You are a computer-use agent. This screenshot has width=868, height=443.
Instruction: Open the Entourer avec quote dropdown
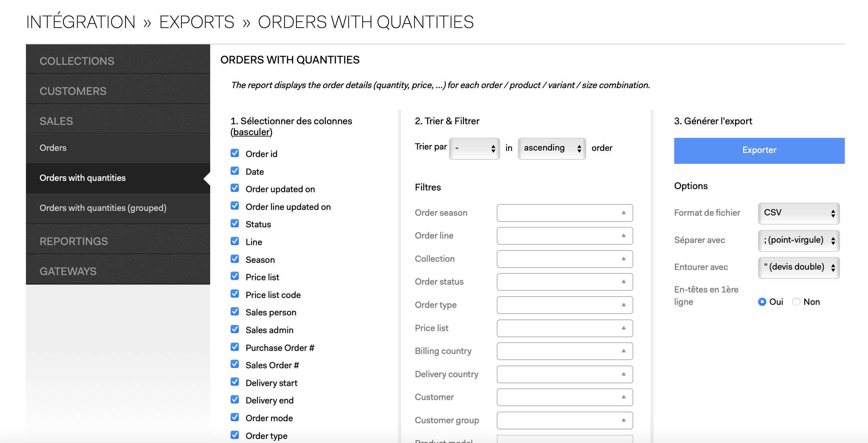tap(799, 267)
